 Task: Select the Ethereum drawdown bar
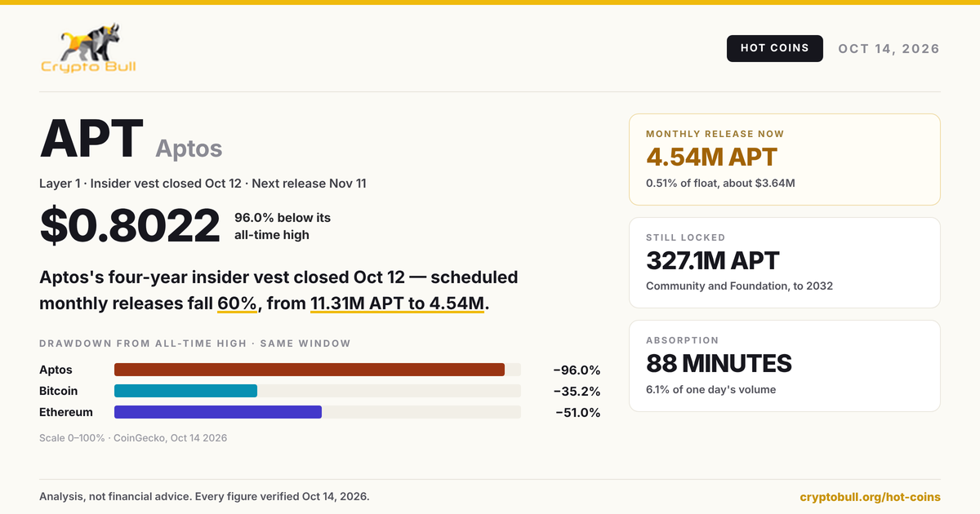click(218, 412)
